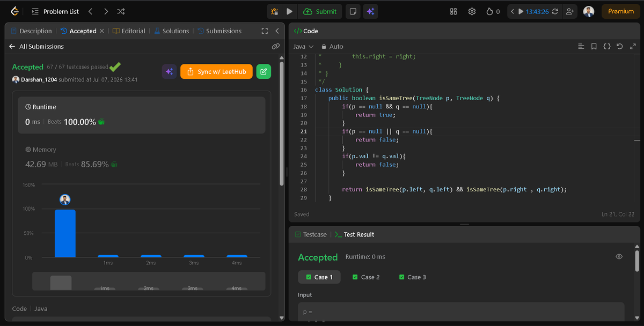This screenshot has width=644, height=326.
Task: Copy the submission link icon
Action: click(x=276, y=47)
